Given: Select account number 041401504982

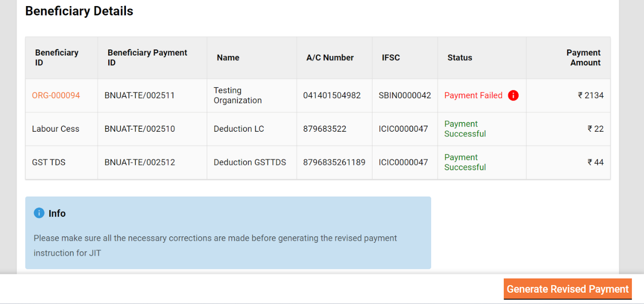Looking at the screenshot, I should pyautogui.click(x=332, y=95).
